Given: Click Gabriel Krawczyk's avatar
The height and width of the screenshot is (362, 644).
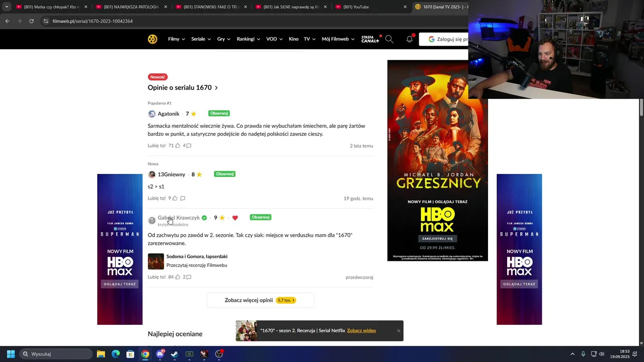Looking at the screenshot, I should coord(151,220).
